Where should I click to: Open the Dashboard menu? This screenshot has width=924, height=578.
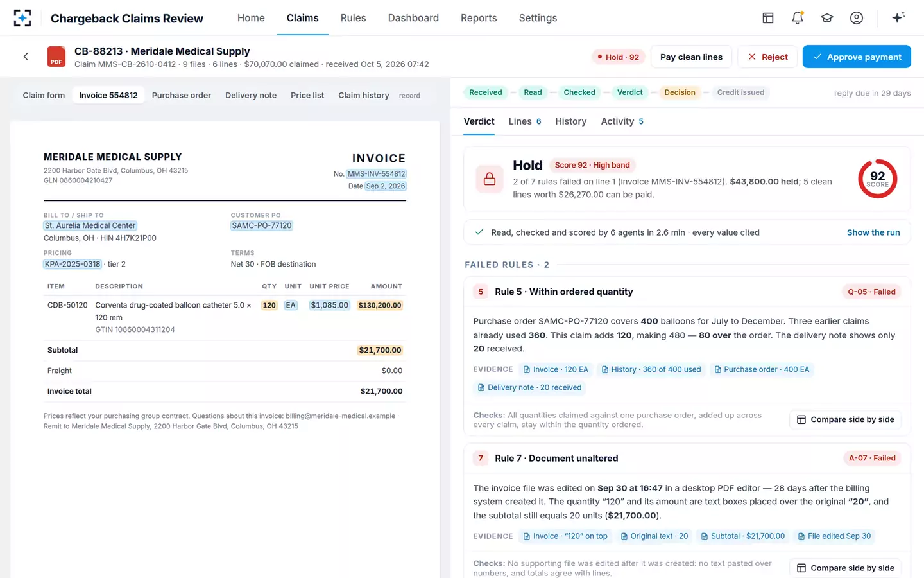tap(413, 18)
